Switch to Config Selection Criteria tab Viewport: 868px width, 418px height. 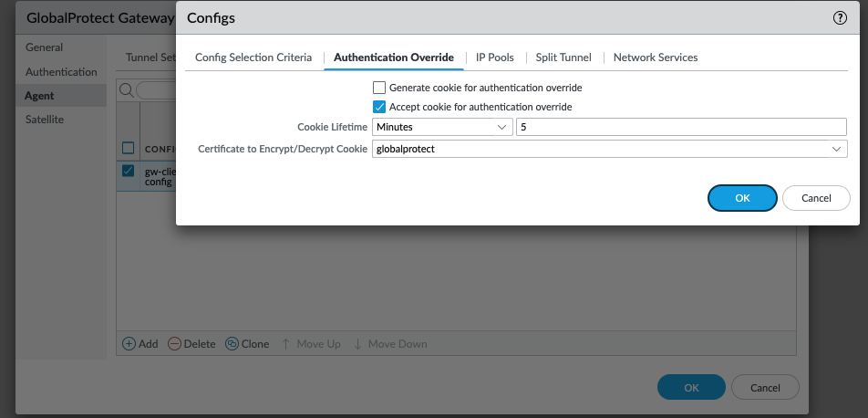(253, 57)
